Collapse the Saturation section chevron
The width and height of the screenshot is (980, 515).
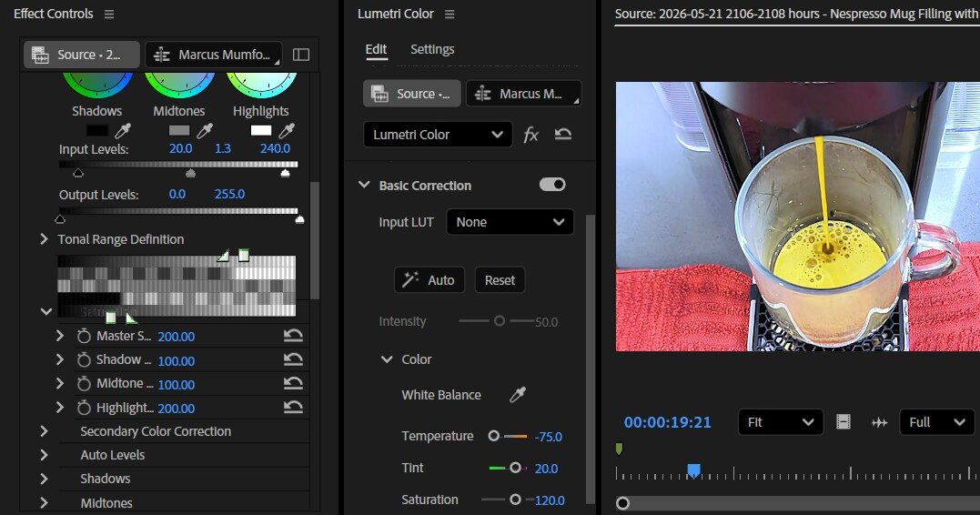pos(45,311)
